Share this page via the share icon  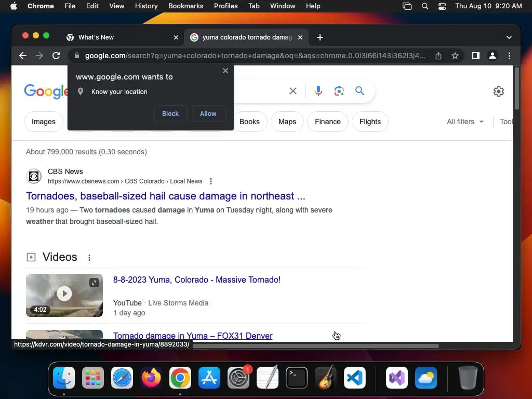pos(438,56)
